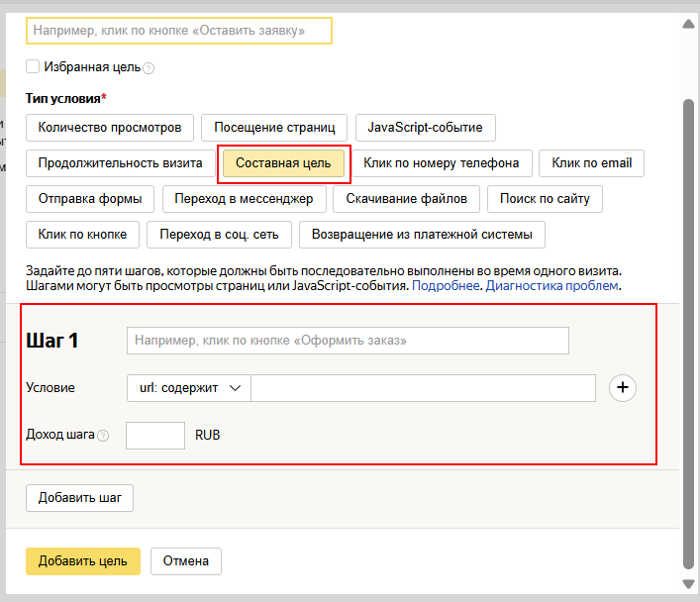Open the Диагностика проблем link
Image resolution: width=700 pixels, height=602 pixels.
tap(551, 286)
